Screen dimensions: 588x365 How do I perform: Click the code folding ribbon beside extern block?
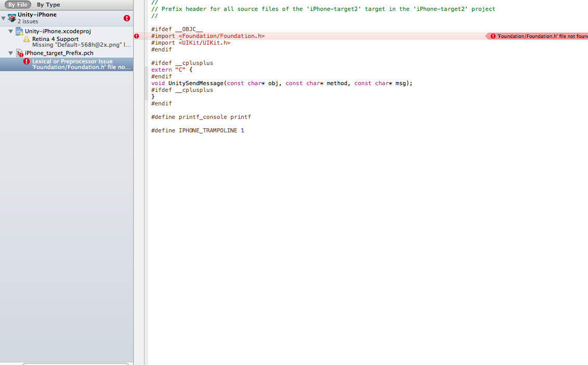146,84
